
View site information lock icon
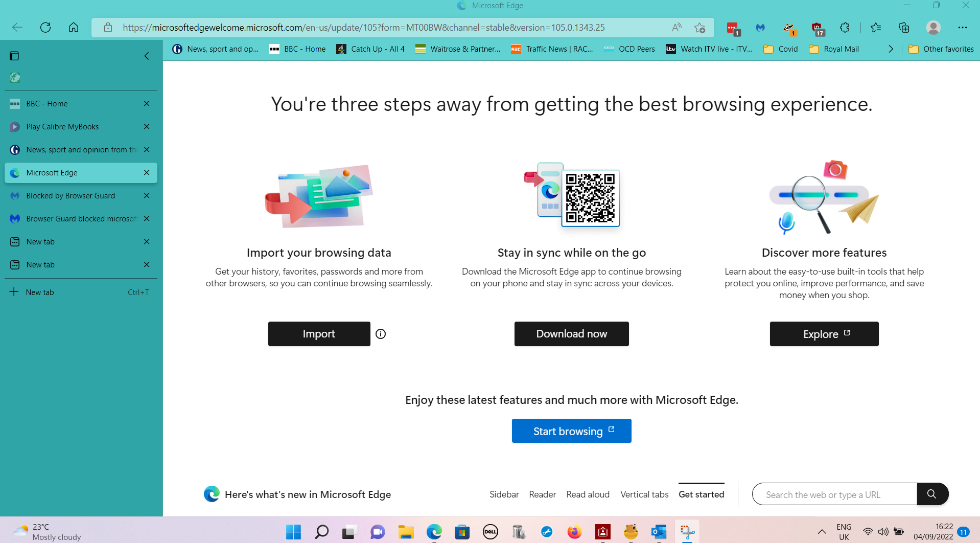click(x=108, y=28)
